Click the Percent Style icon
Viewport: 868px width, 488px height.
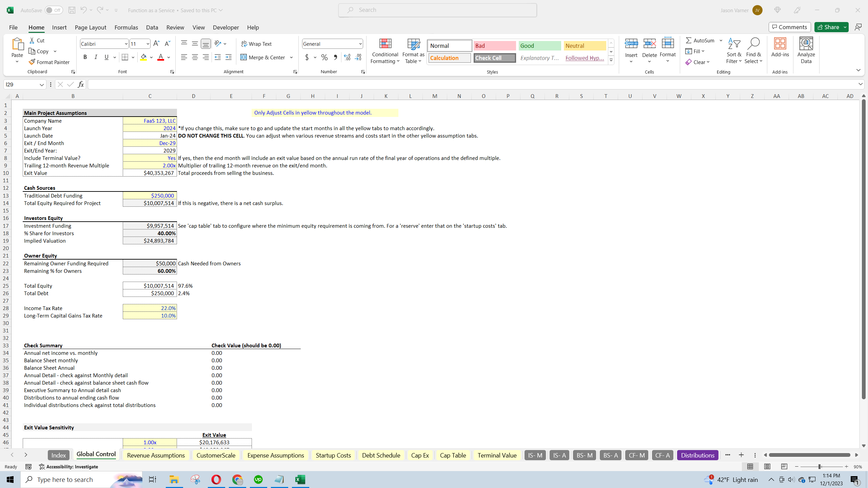pos(324,57)
